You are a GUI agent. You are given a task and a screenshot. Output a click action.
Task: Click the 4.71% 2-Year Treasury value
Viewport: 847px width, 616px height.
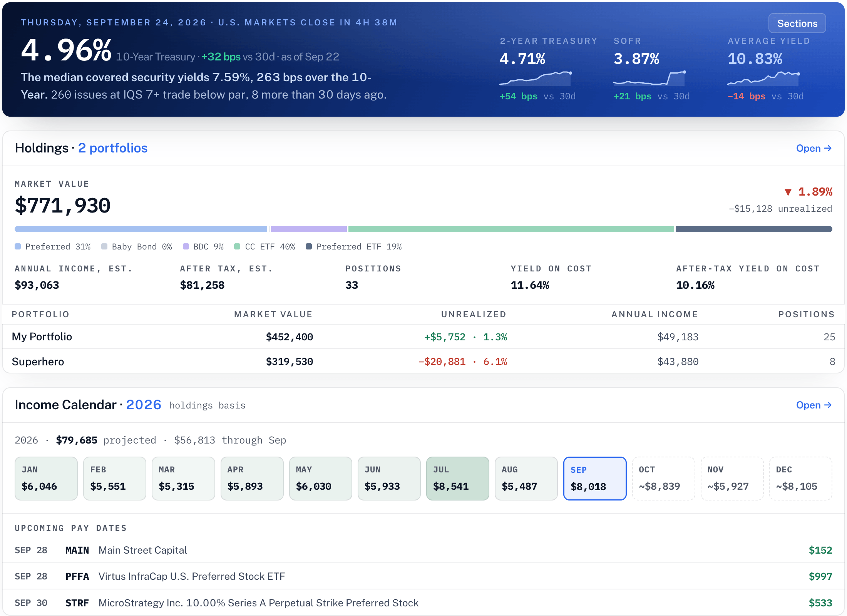[x=522, y=59]
